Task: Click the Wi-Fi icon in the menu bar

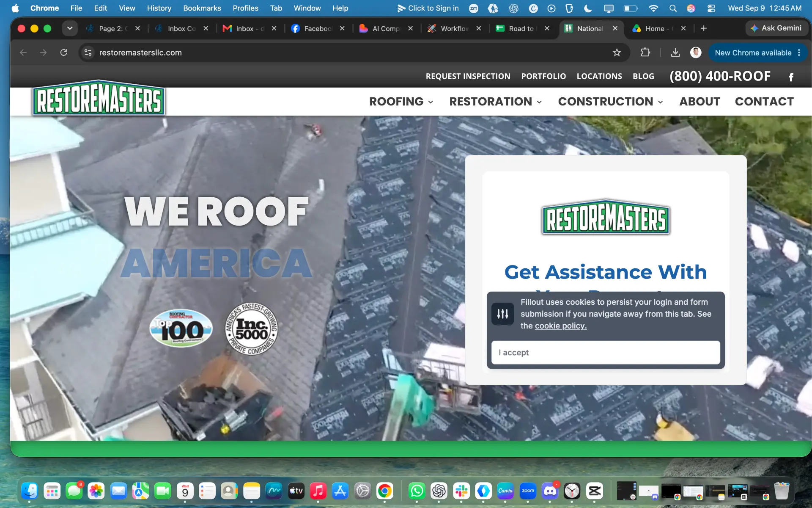Action: (653, 8)
